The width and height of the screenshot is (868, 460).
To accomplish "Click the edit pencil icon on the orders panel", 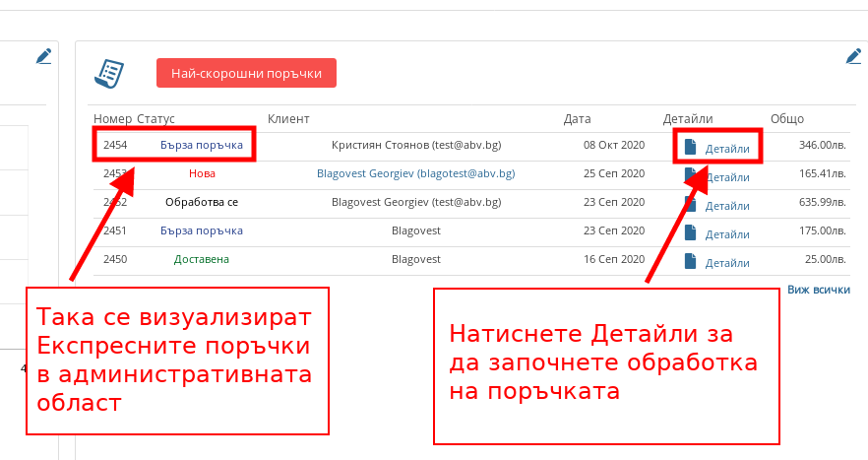I will tap(853, 57).
